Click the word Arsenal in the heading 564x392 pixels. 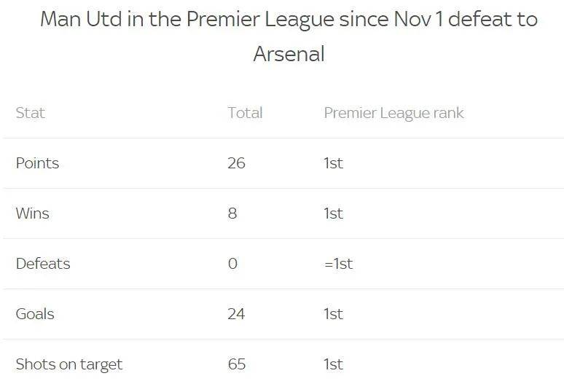pos(289,54)
